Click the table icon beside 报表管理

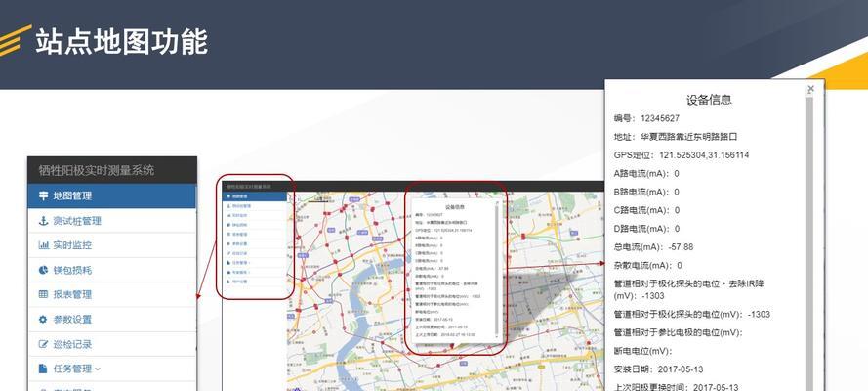click(x=43, y=294)
